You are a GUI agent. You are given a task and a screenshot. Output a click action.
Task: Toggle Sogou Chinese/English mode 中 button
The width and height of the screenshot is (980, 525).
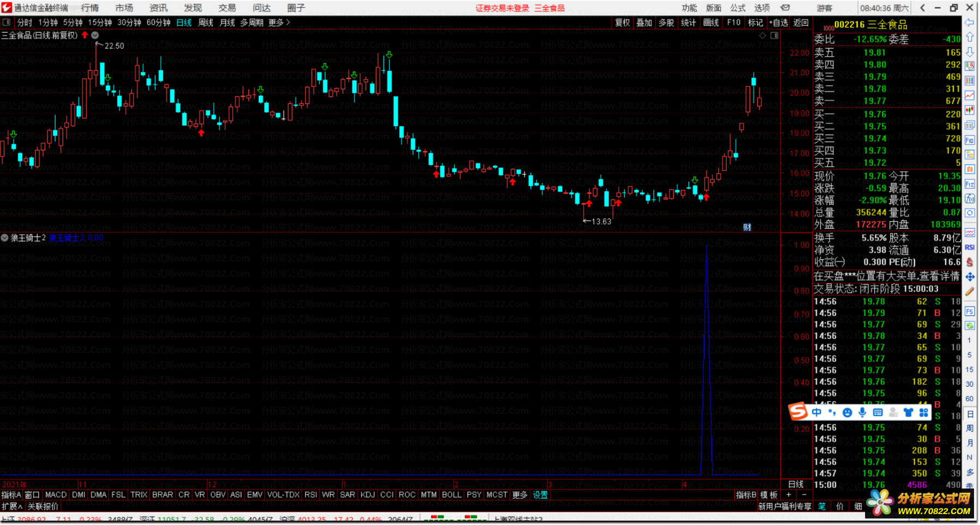(817, 412)
